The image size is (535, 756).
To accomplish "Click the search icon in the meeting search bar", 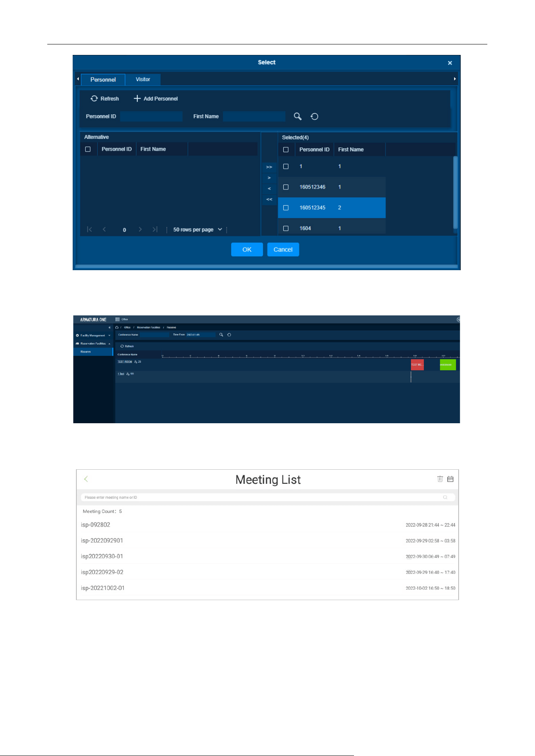I will [445, 498].
